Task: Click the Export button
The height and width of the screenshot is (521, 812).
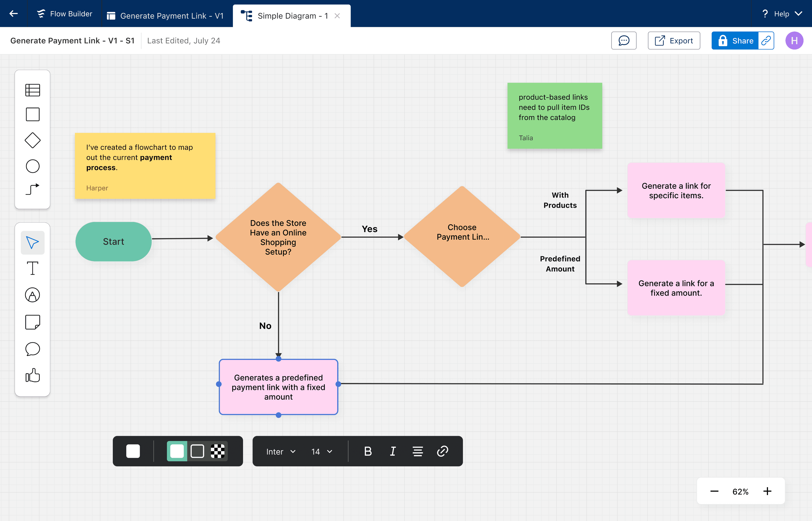Action: click(x=674, y=41)
